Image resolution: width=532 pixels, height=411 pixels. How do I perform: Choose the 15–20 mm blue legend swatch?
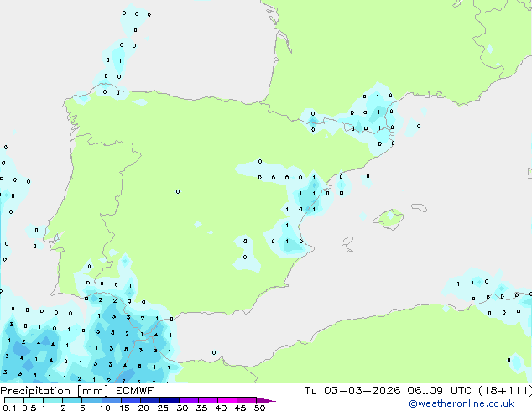pyautogui.click(x=130, y=400)
